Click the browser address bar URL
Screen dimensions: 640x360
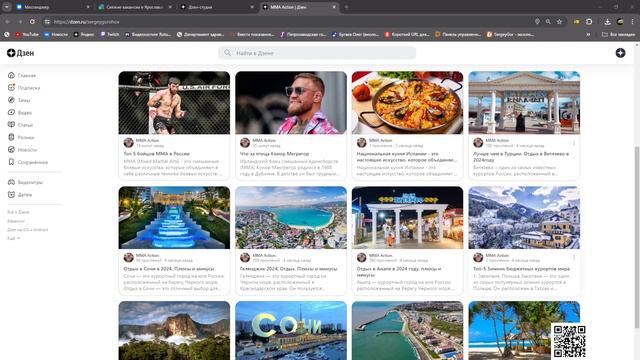(x=87, y=22)
